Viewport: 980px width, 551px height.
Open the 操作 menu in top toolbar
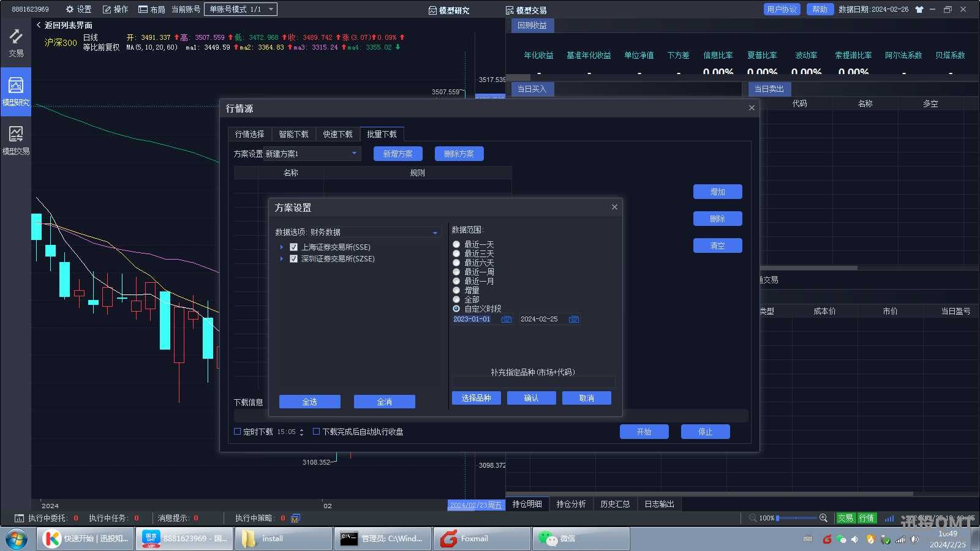115,9
